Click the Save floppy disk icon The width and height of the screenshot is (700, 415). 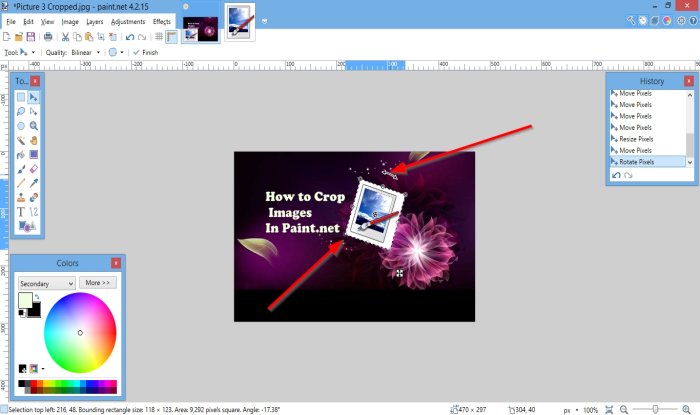31,37
